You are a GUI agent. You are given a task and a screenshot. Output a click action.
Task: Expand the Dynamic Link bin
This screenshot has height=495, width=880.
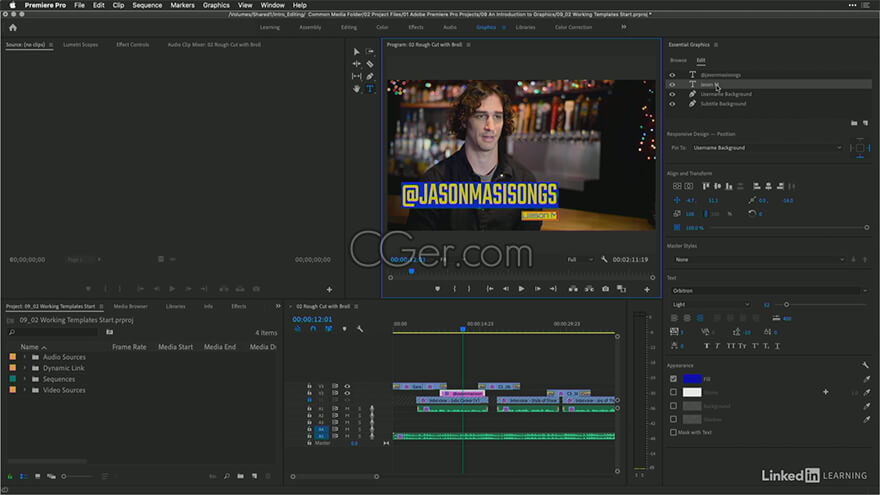click(25, 368)
